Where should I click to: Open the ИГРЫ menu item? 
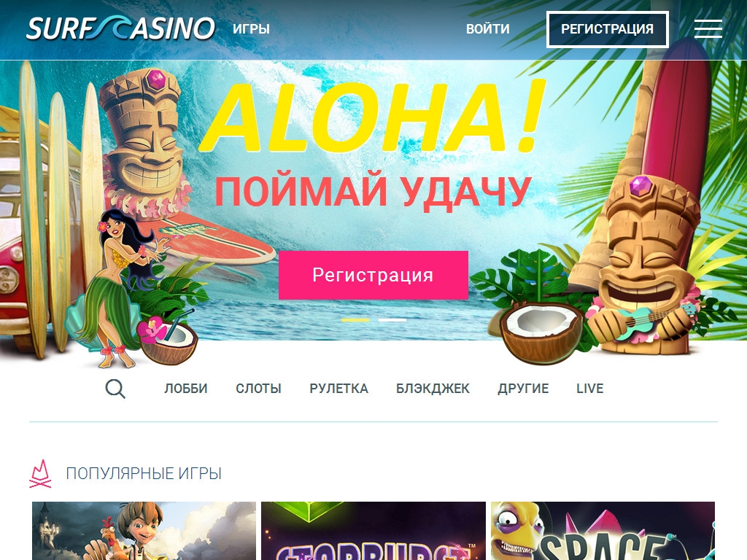pyautogui.click(x=251, y=29)
